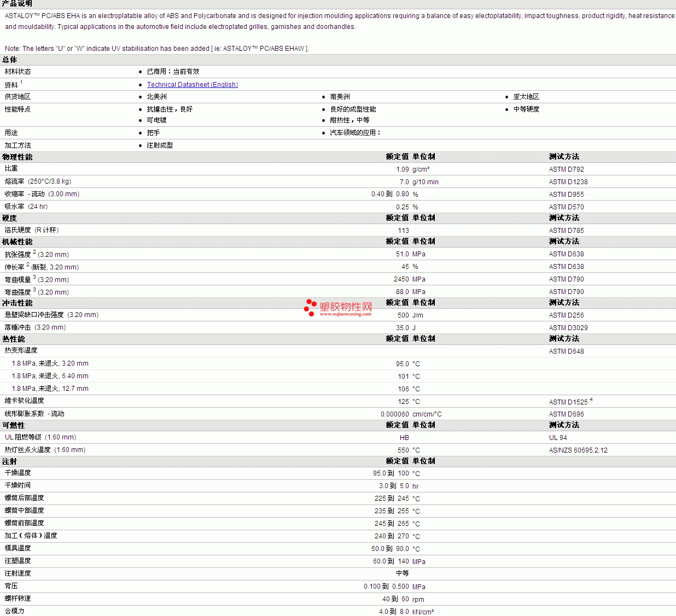Click the 机械性能 section header
The height and width of the screenshot is (616, 676).
18,242
